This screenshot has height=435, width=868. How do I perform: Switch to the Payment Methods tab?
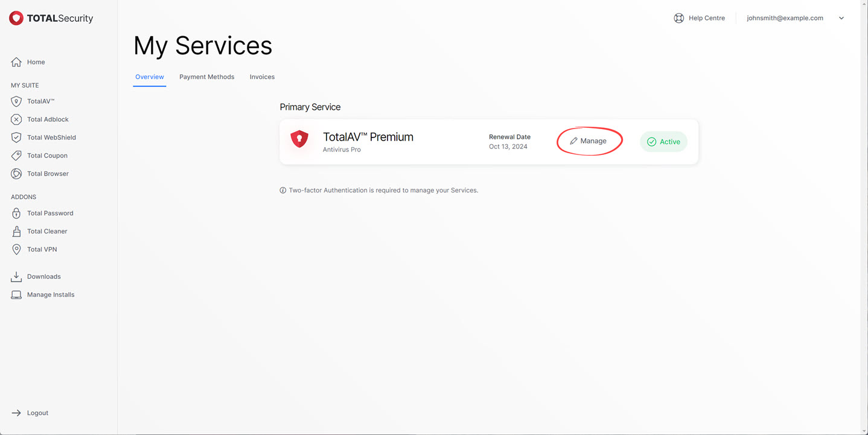tap(206, 77)
